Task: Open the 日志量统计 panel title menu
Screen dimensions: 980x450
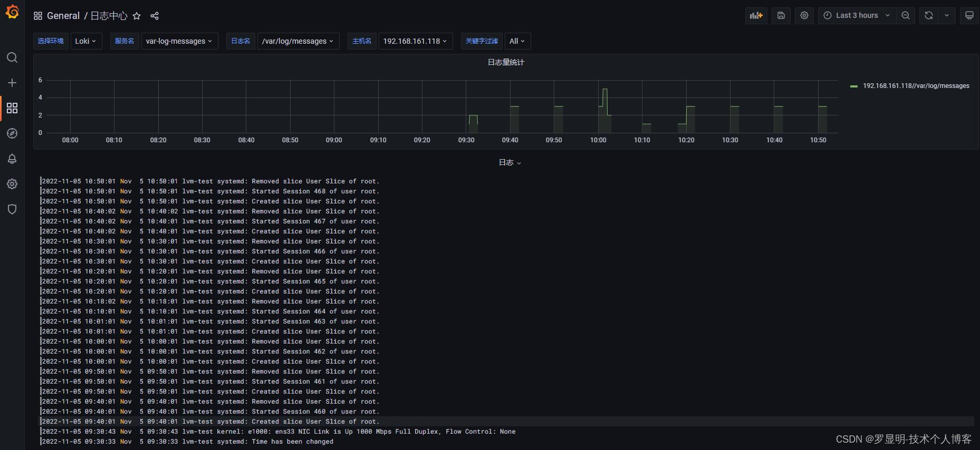Action: click(506, 62)
